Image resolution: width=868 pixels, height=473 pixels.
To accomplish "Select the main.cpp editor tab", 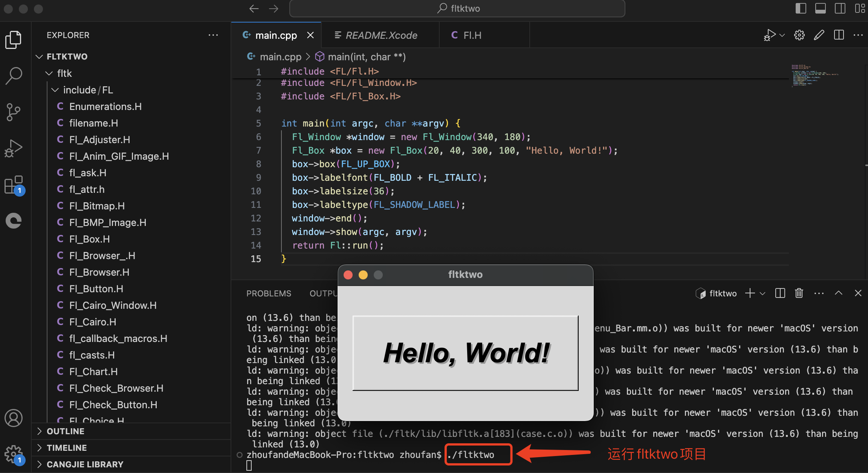I will click(x=276, y=35).
